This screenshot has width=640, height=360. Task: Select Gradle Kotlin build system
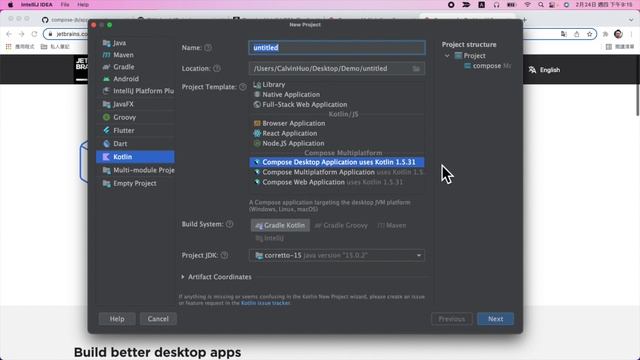coord(280,225)
